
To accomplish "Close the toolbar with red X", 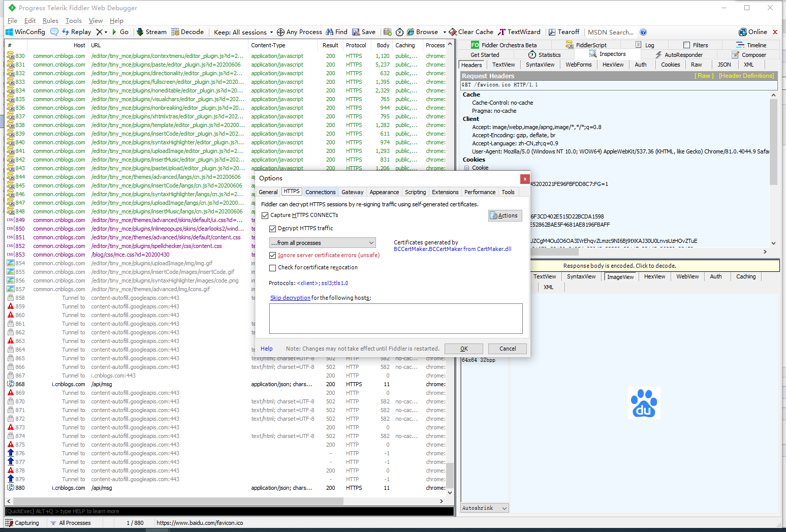I will pyautogui.click(x=775, y=32).
